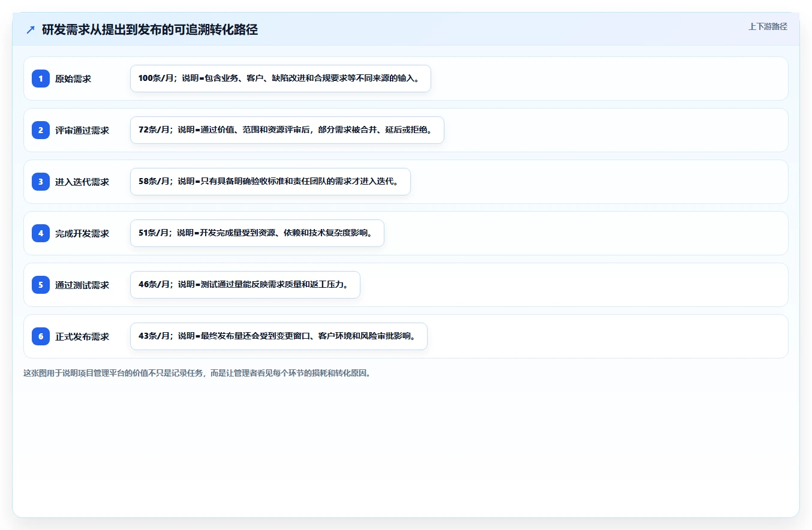Select step number 5 badge
812x530 pixels.
point(41,285)
